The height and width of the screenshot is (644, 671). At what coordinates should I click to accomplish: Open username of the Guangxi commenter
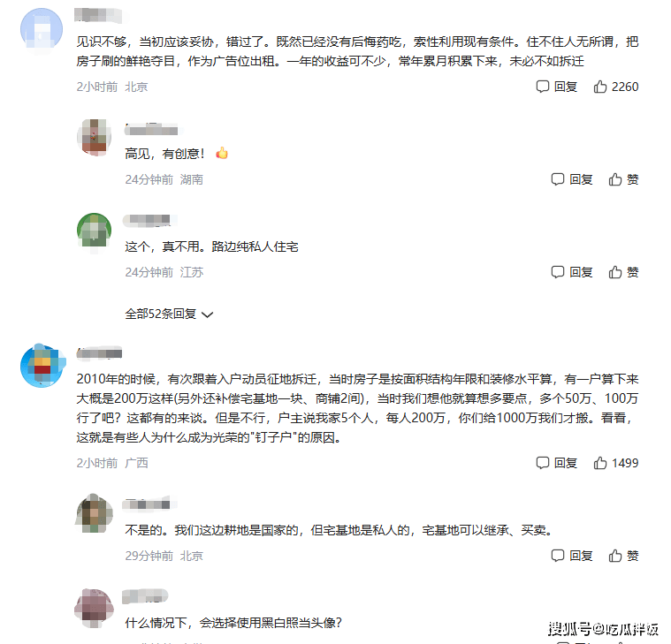pyautogui.click(x=99, y=353)
